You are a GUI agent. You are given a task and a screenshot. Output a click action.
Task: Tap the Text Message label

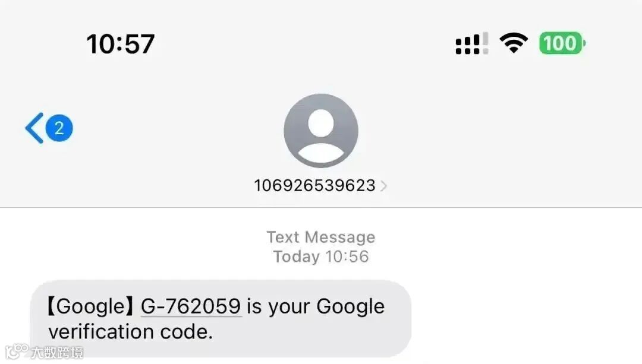[x=321, y=237]
